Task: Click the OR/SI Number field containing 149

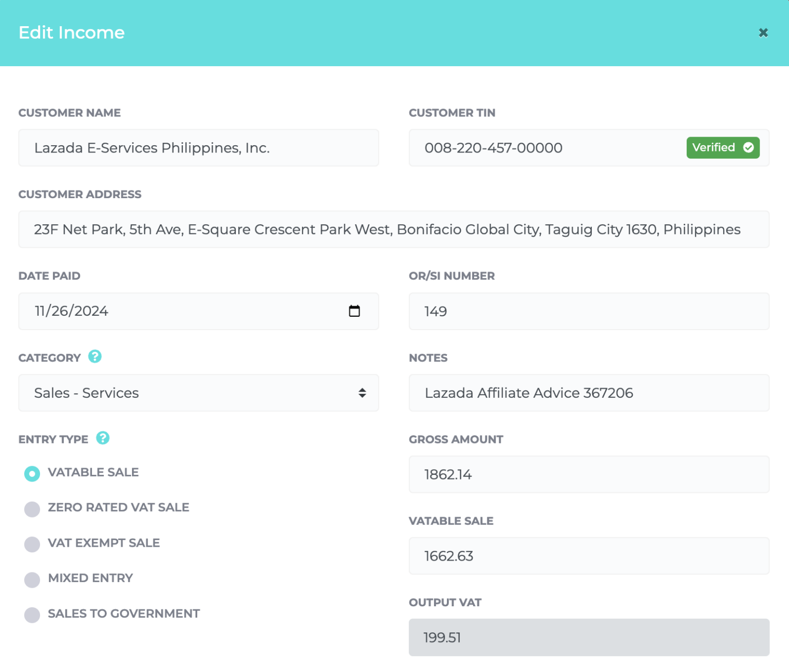Action: 589,311
